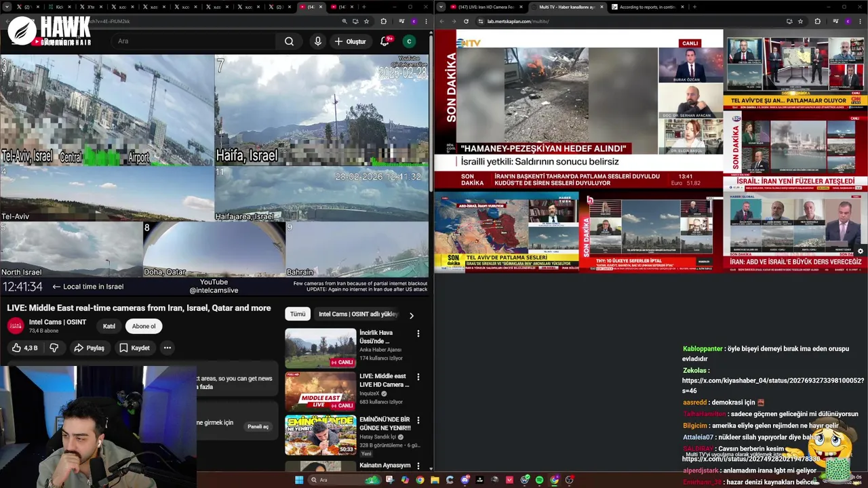
Task: Click the Oluştur create button
Action: point(350,41)
